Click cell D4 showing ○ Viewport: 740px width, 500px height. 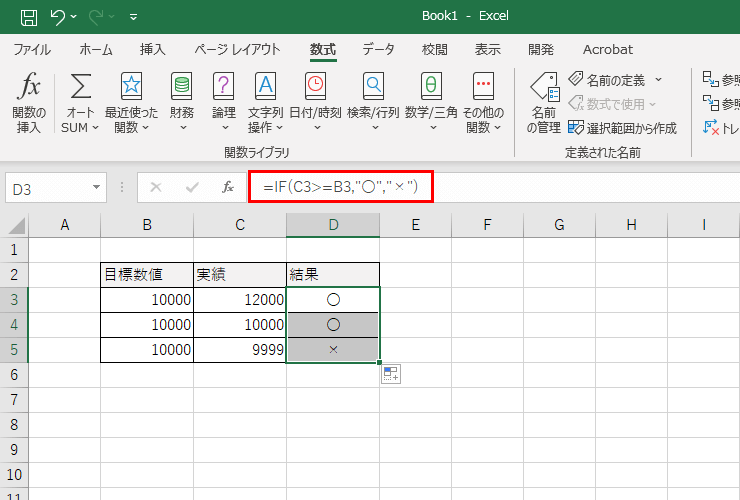pyautogui.click(x=333, y=325)
